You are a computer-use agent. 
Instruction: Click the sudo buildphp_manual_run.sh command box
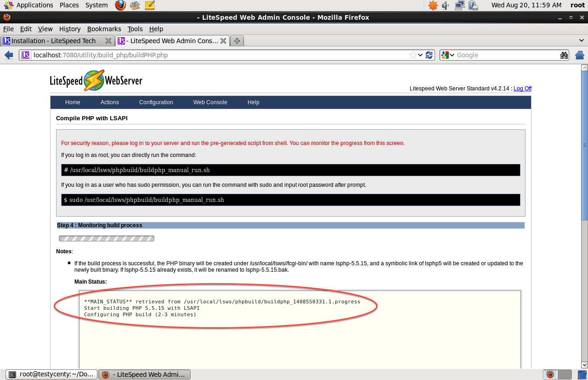(x=291, y=200)
